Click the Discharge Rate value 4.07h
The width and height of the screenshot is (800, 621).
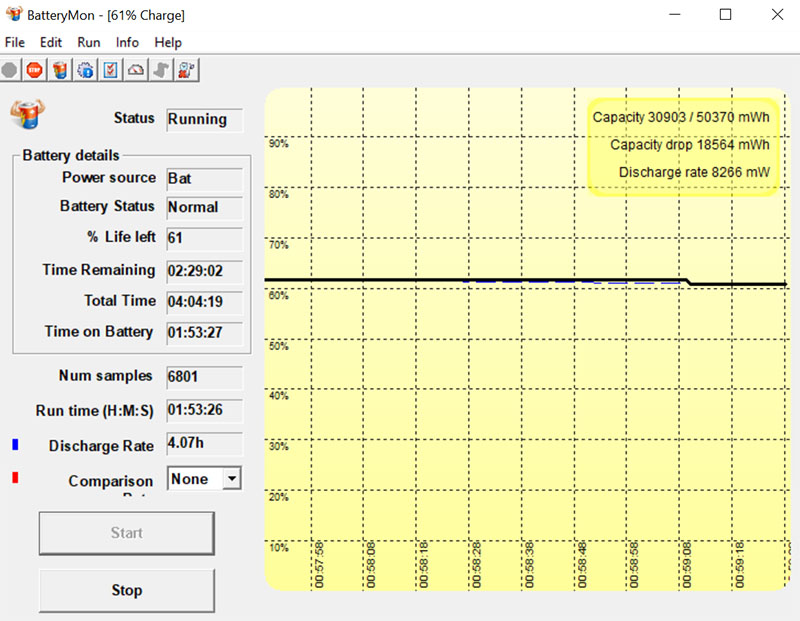(205, 443)
